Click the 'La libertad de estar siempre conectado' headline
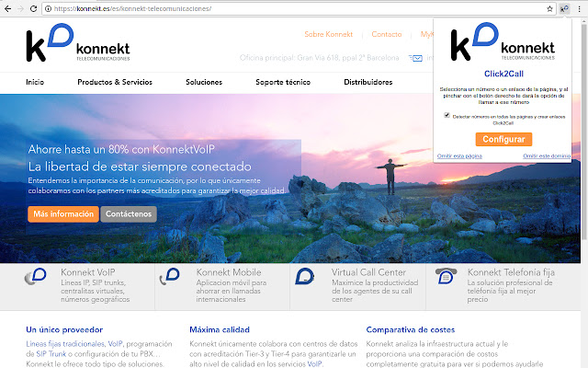The width and height of the screenshot is (588, 368). tap(140, 167)
